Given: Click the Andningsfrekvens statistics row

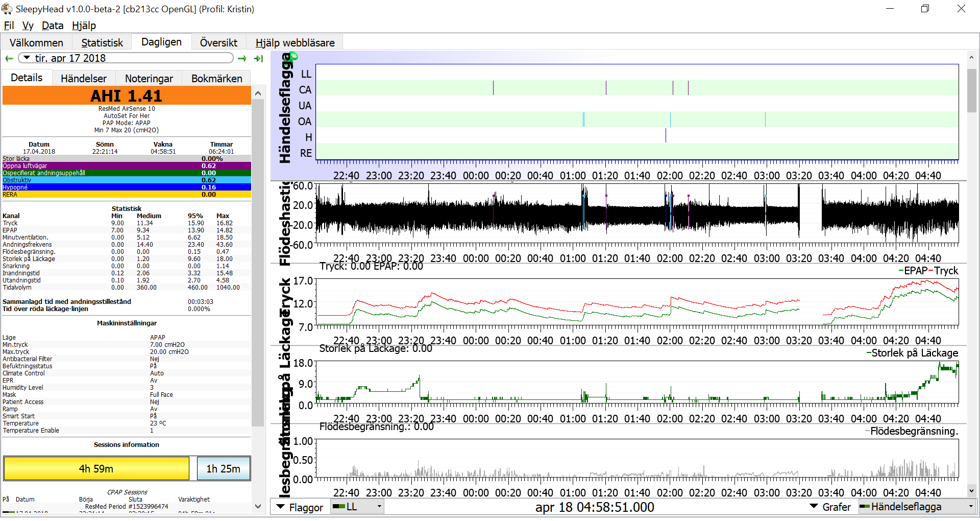Looking at the screenshot, I should [127, 245].
